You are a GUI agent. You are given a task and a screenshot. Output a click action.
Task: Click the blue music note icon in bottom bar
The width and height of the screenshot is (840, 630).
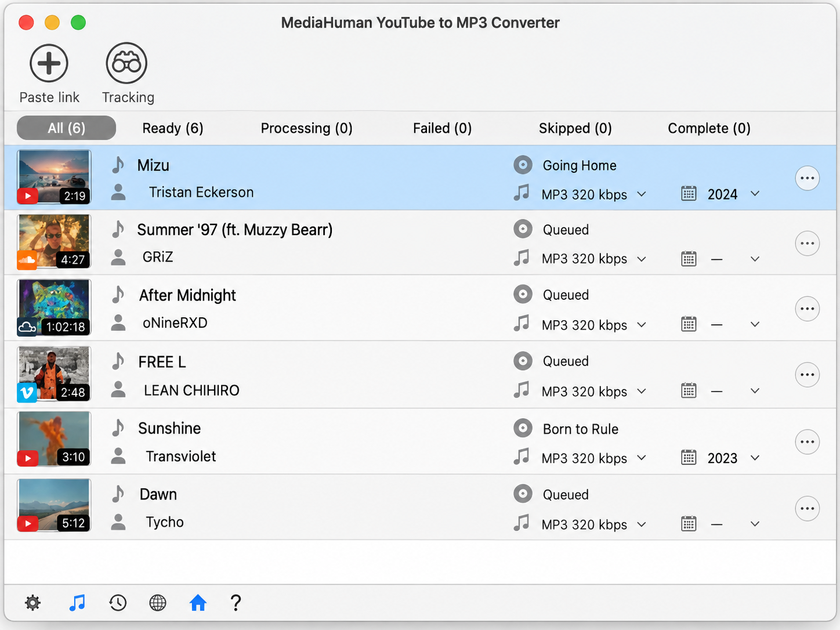[77, 603]
